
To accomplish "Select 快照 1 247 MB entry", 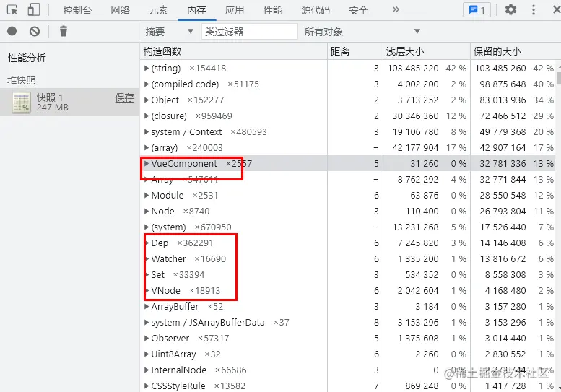I will [69, 103].
